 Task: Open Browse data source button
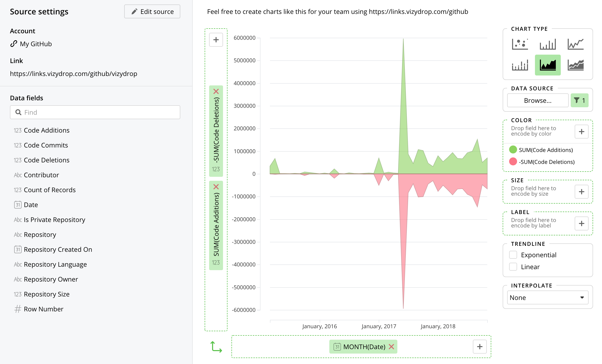click(x=538, y=100)
